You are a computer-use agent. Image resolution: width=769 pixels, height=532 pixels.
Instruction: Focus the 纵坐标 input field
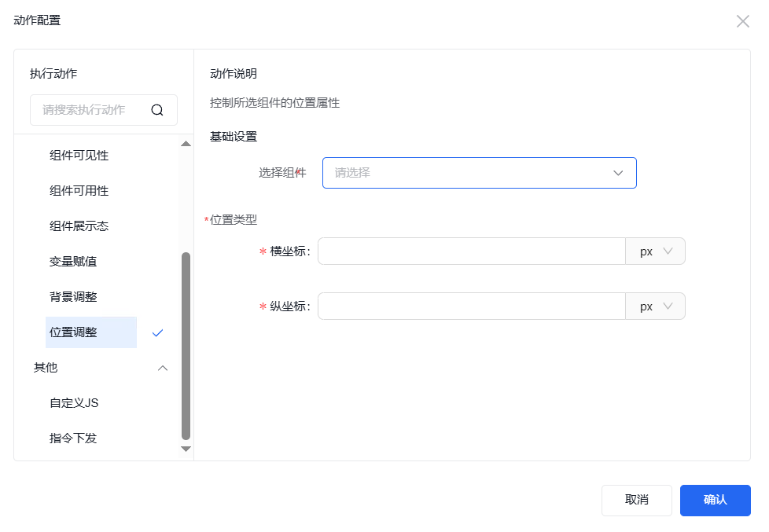coord(472,306)
